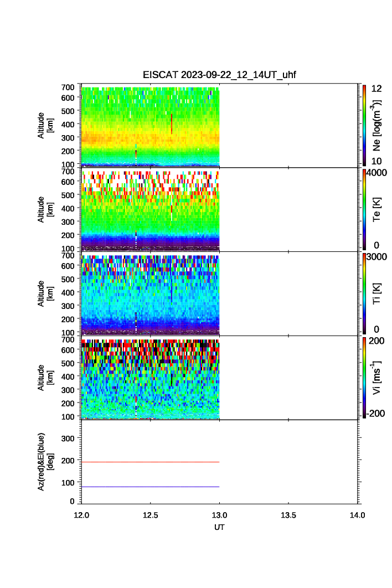The height and width of the screenshot is (588, 392).
Task: Click the 14.0 tick label on time axis
Action: click(357, 515)
